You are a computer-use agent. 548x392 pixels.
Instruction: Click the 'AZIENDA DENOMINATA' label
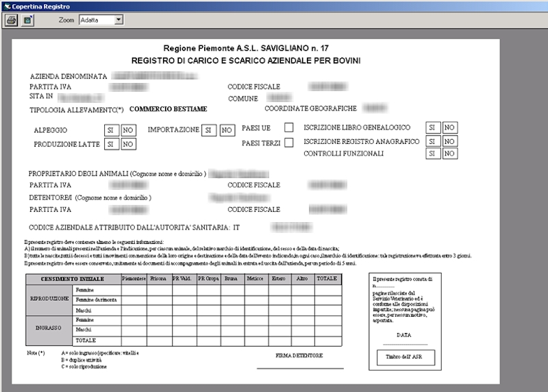point(68,76)
